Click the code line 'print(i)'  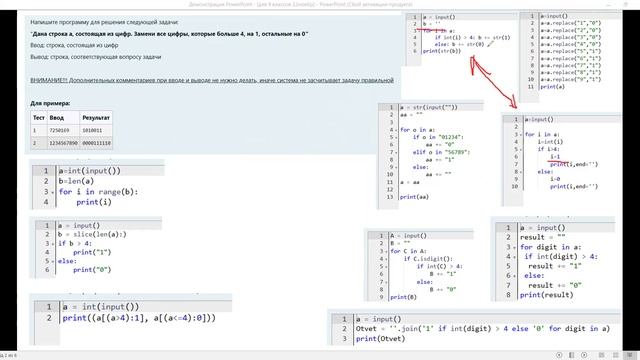(94, 202)
